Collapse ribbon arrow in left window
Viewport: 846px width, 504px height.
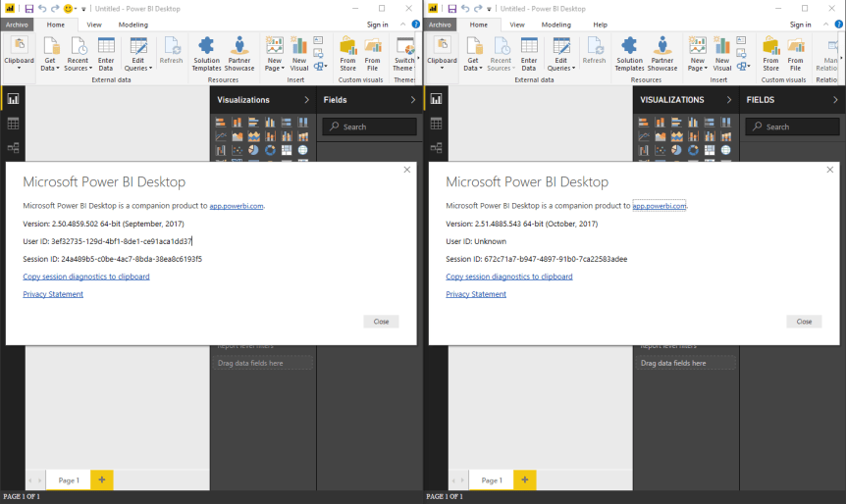pyautogui.click(x=402, y=25)
